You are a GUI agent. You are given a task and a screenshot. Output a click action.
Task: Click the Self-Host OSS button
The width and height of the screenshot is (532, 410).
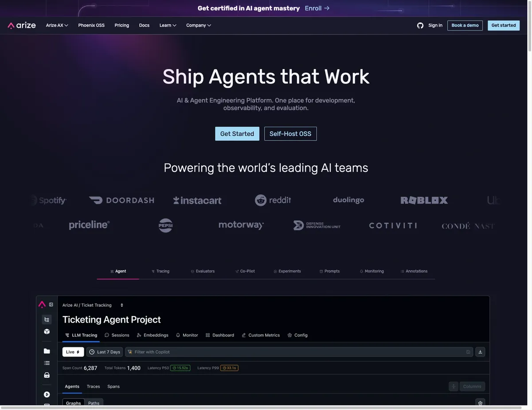tap(290, 134)
